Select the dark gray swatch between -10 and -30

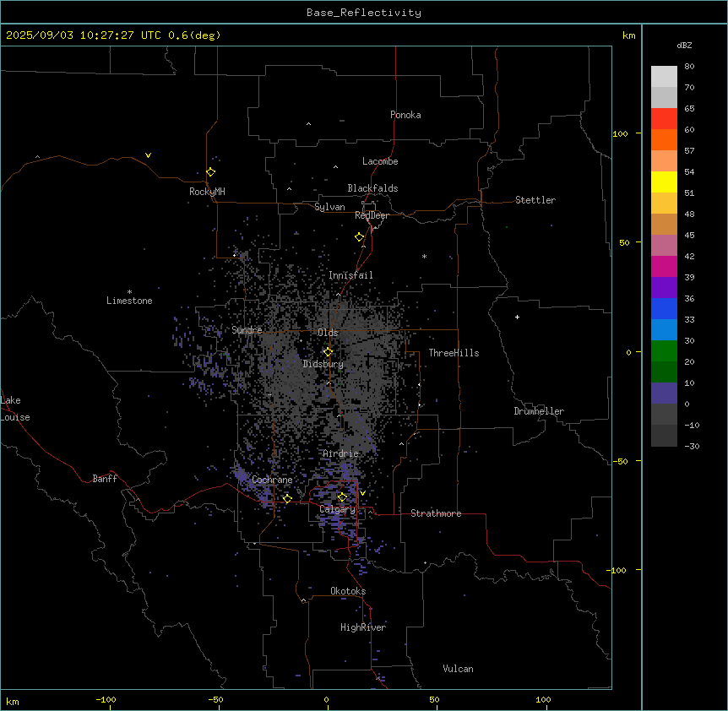[664, 436]
